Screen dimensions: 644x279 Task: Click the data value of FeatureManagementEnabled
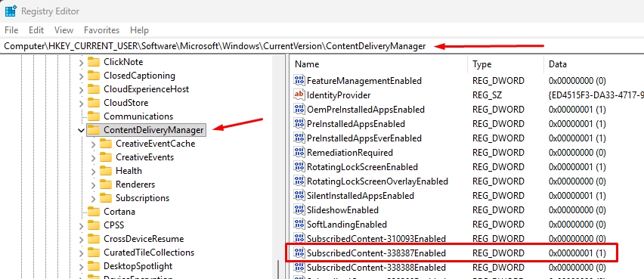point(577,81)
